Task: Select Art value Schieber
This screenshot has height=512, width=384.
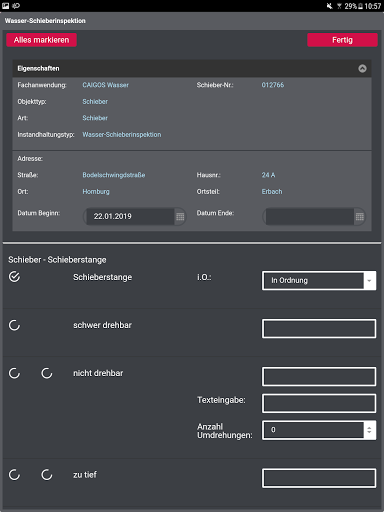Action: (x=95, y=118)
